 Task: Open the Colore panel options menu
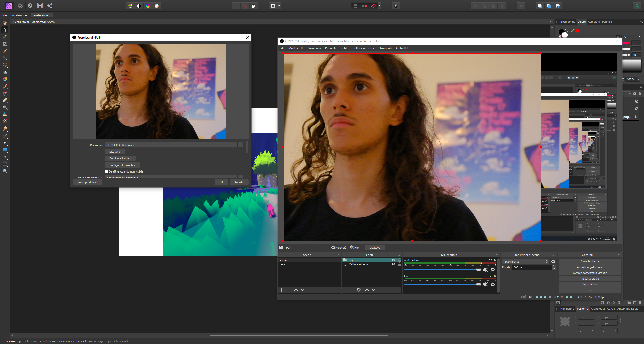click(641, 22)
